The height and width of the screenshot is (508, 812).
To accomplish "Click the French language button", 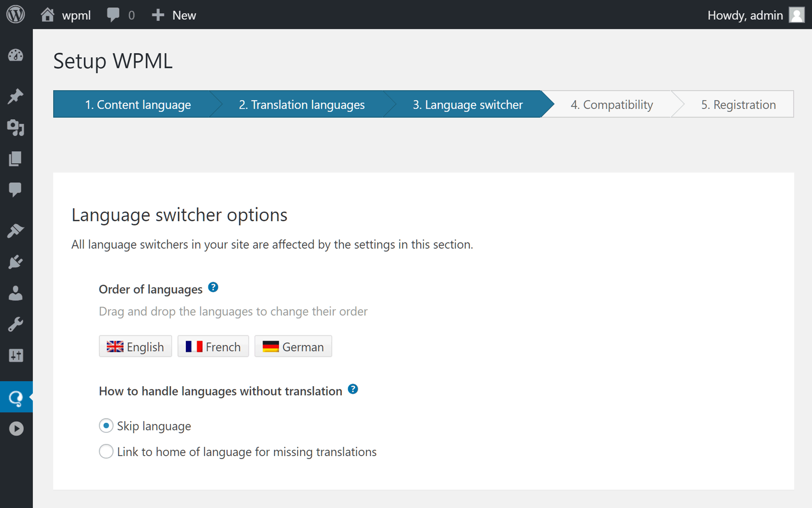I will tap(213, 346).
